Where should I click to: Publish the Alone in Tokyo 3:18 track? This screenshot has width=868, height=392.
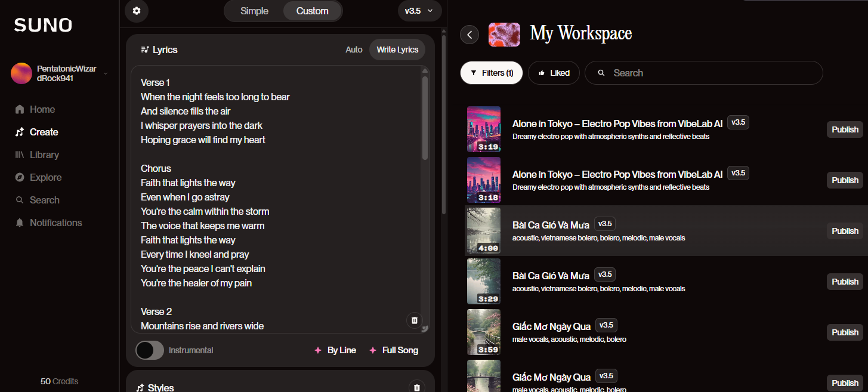pos(845,180)
